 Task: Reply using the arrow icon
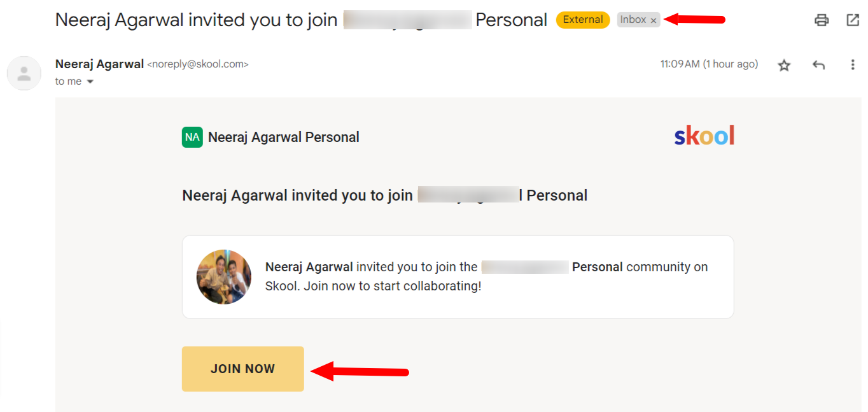coord(818,65)
